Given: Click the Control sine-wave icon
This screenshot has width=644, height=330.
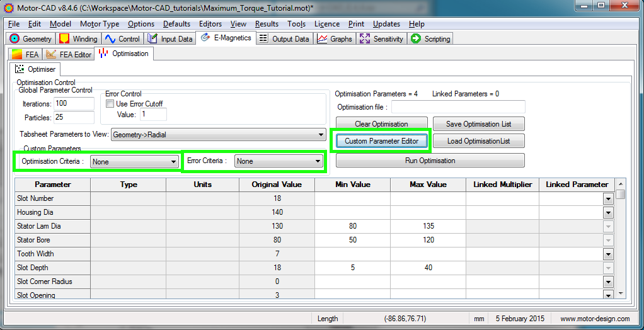Looking at the screenshot, I should (x=110, y=38).
